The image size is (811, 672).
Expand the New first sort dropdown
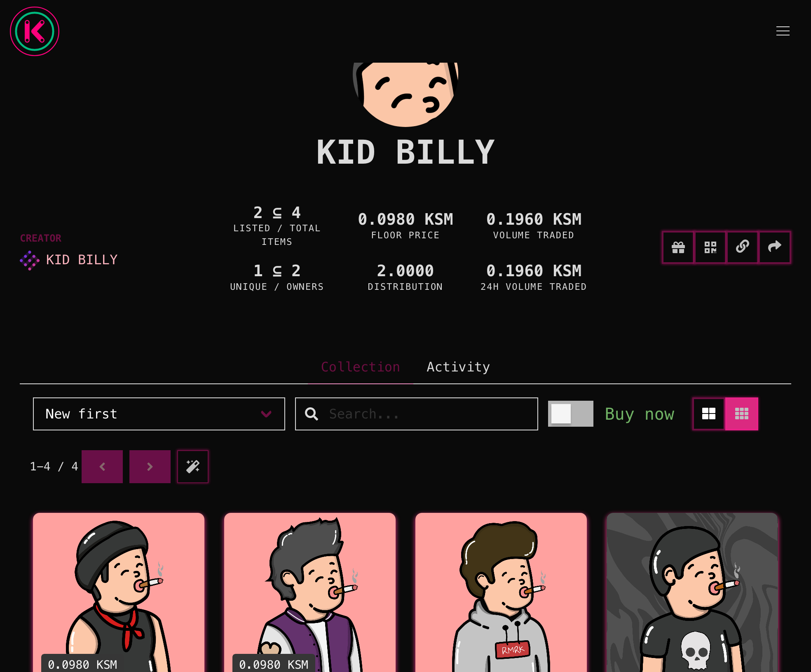tap(159, 414)
